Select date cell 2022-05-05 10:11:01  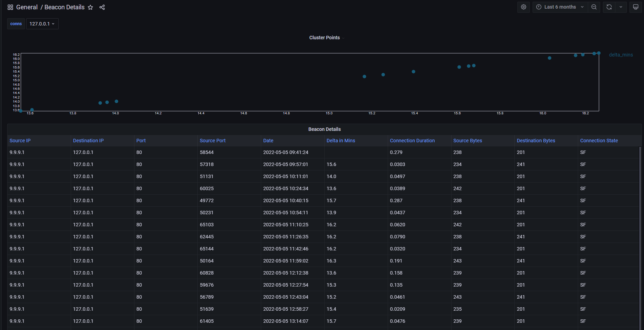click(293, 176)
